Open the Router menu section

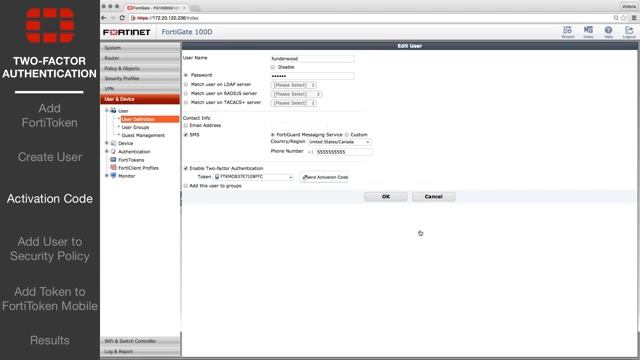(140, 58)
